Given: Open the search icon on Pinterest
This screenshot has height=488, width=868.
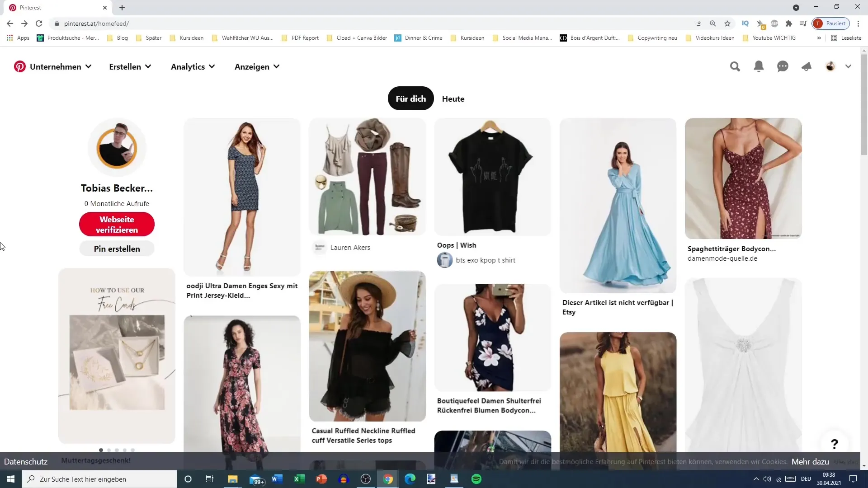Looking at the screenshot, I should pos(735,66).
